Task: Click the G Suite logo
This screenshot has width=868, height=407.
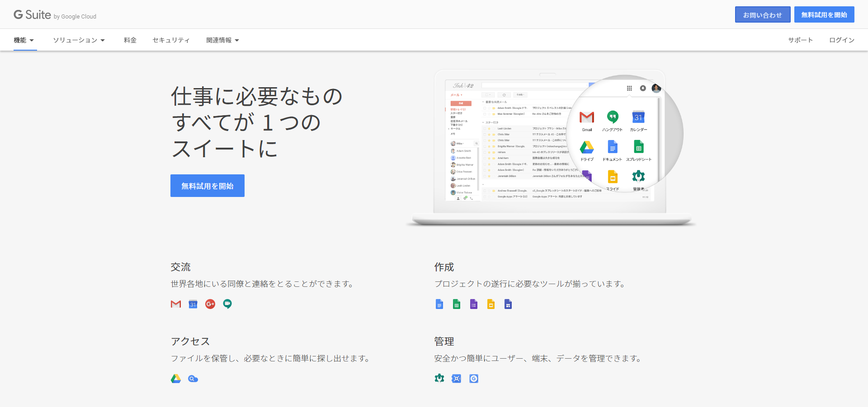Action: [x=55, y=15]
